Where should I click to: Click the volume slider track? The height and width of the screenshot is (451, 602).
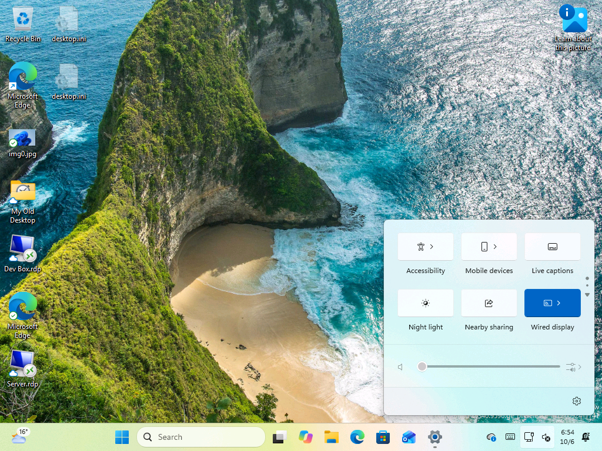pyautogui.click(x=491, y=367)
